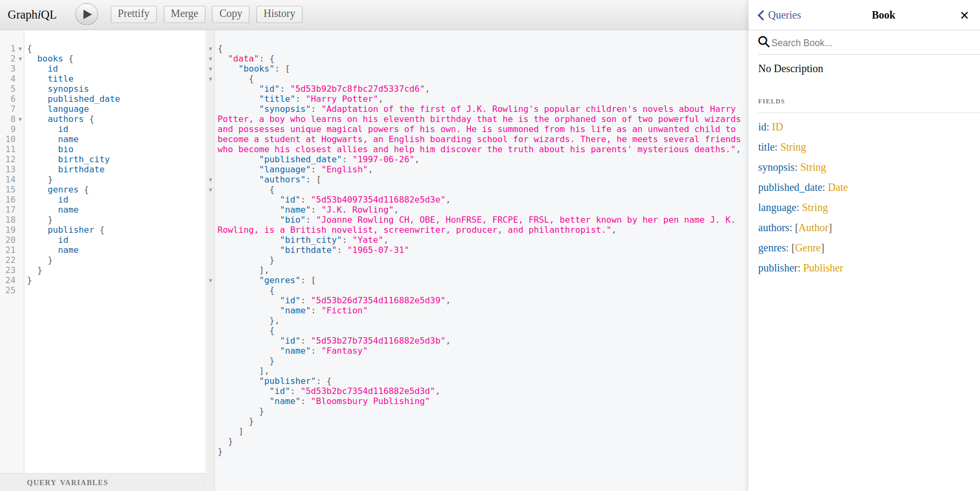
Task: Fold the "data" object in results
Action: click(x=210, y=59)
